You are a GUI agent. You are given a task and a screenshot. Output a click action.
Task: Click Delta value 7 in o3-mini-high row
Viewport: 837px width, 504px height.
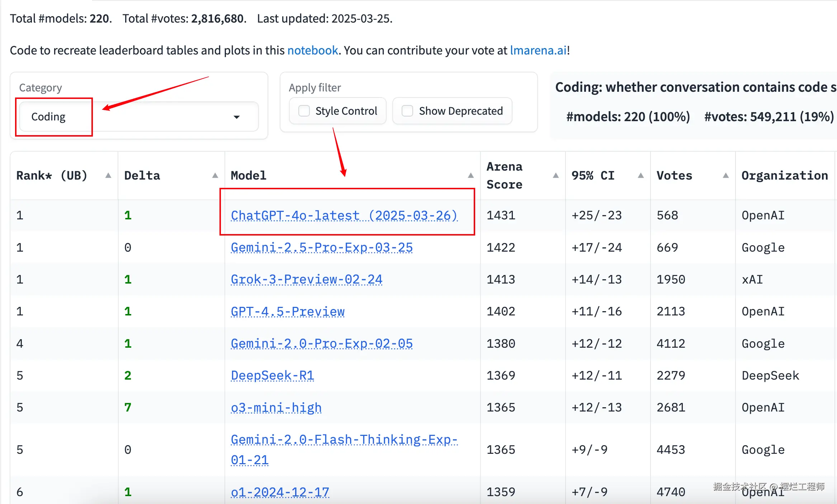128,408
